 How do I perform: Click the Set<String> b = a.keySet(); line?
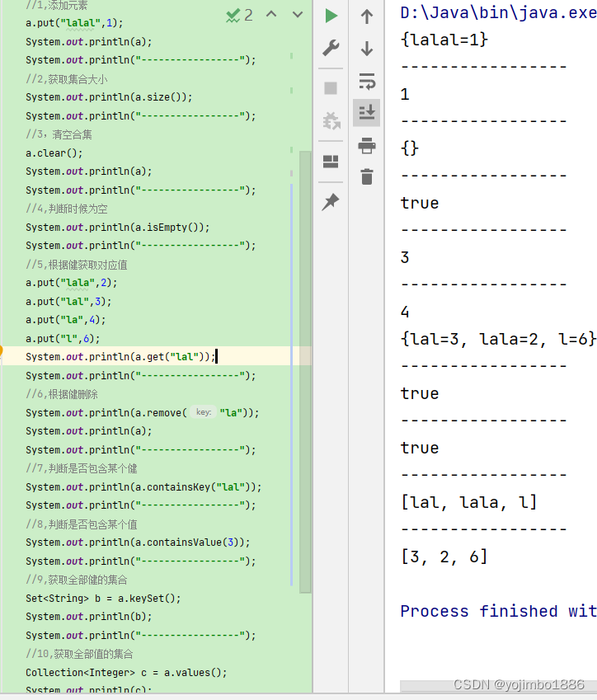[x=103, y=599]
